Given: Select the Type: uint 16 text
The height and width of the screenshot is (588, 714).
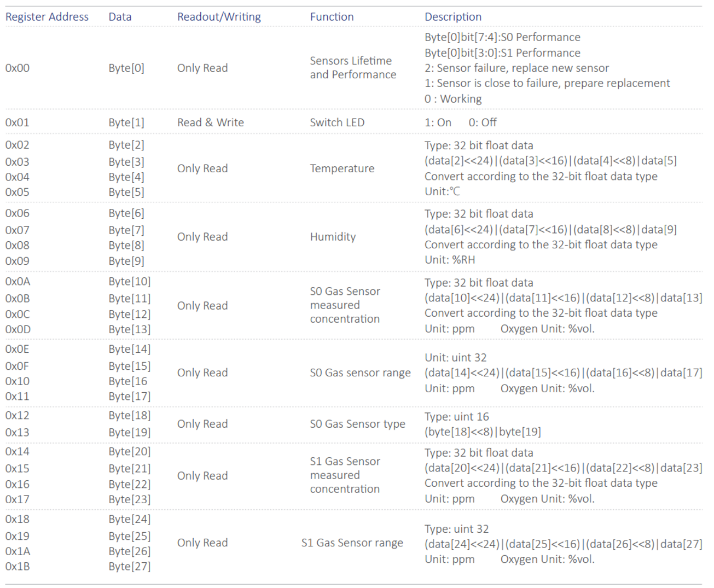Looking at the screenshot, I should [x=456, y=417].
